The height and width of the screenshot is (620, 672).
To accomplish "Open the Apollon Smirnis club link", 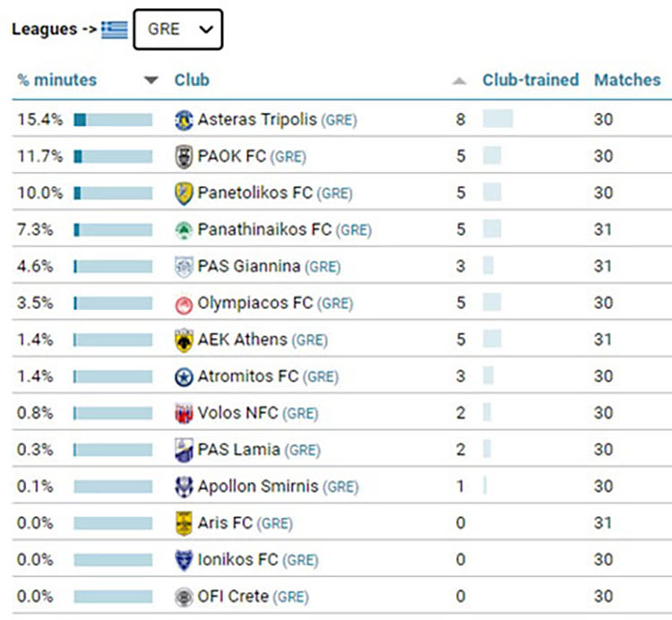I will pyautogui.click(x=257, y=487).
